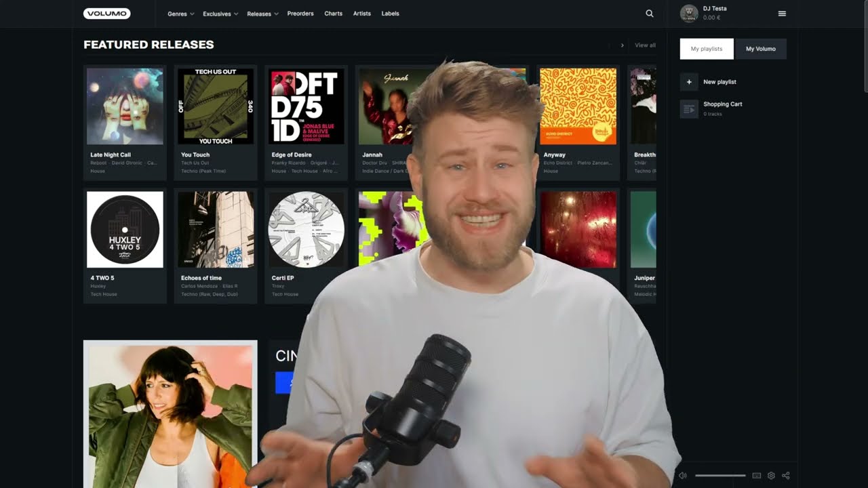Click the share icon in player bar
The image size is (868, 488).
(x=786, y=476)
